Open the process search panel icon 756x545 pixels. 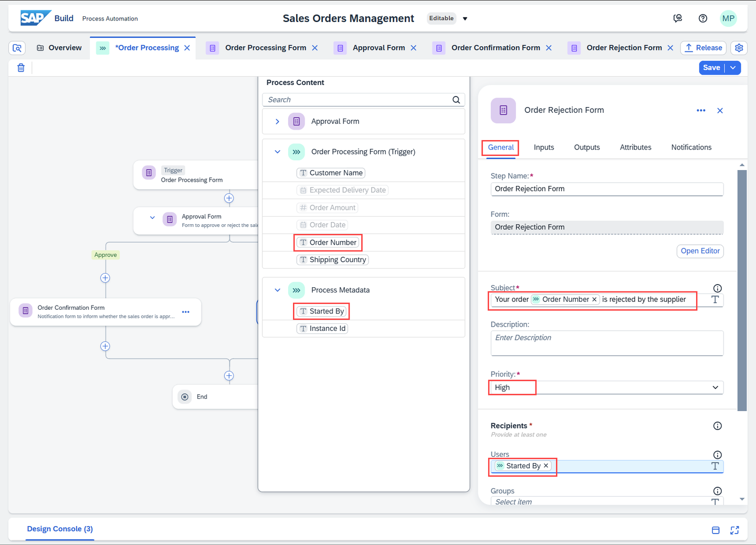[17, 48]
